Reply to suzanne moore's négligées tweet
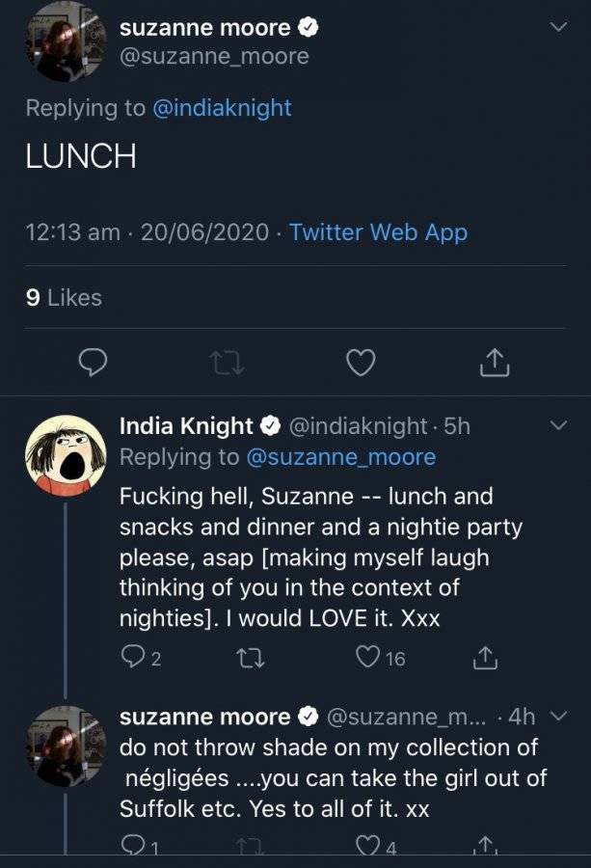 click(x=133, y=845)
